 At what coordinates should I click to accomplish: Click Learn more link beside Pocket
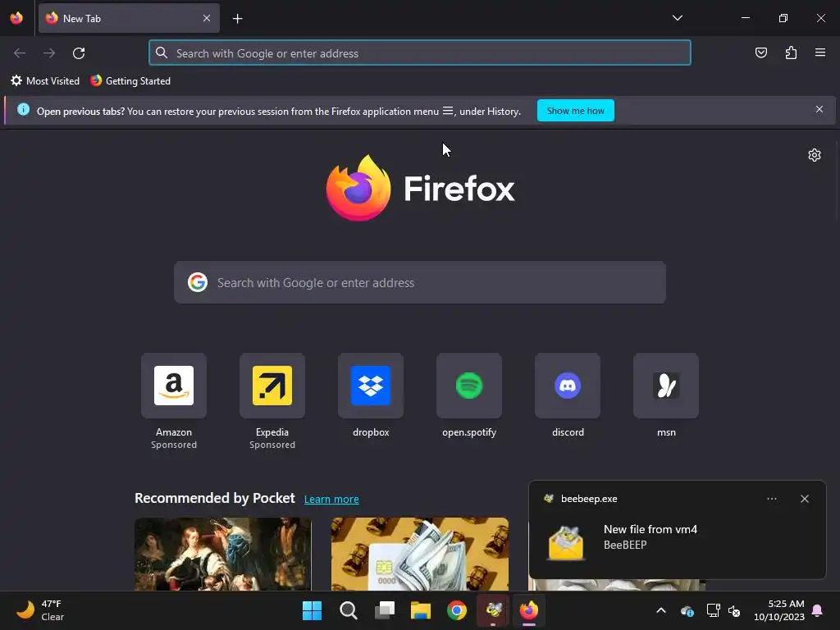click(x=331, y=500)
